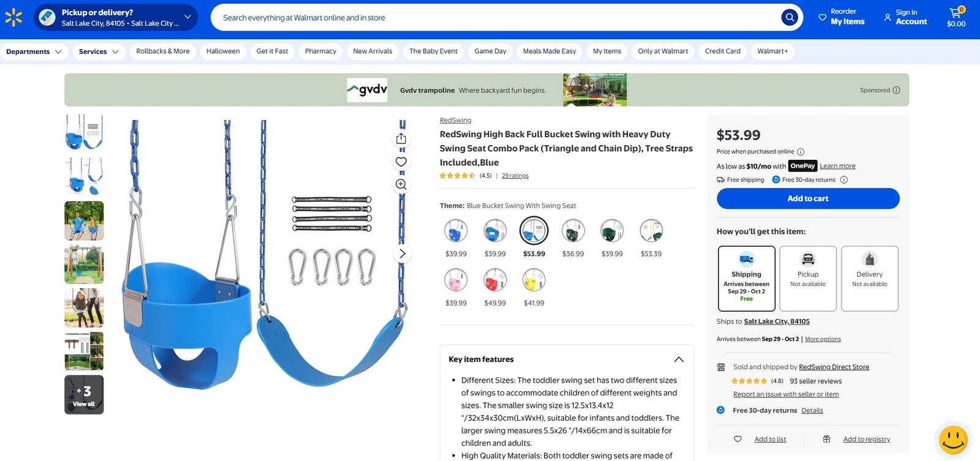Viewport: 980px width, 461px height.
Task: Go to The Baby Event tab
Action: pos(433,51)
